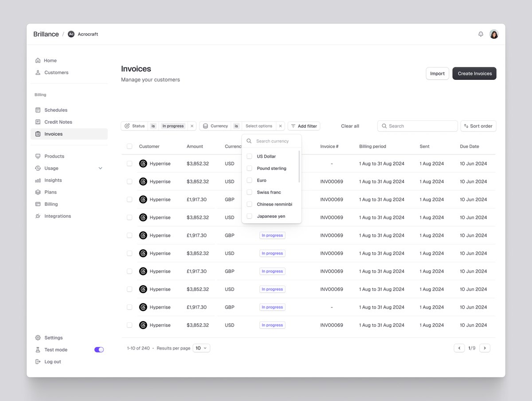This screenshot has width=532, height=401.
Task: Click Clear all filters
Action: (350, 126)
